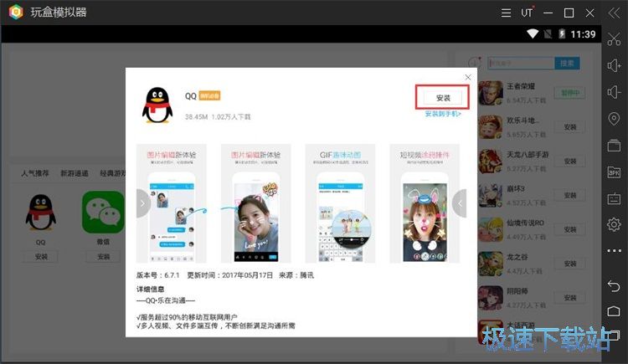Tap the Android home icon
The width and height of the screenshot is (628, 364).
point(614,311)
